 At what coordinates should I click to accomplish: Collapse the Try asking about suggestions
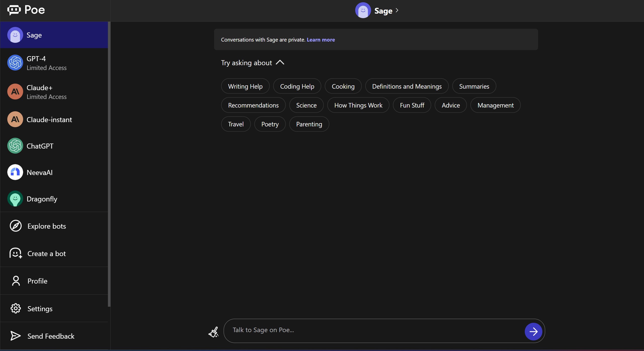pyautogui.click(x=280, y=62)
